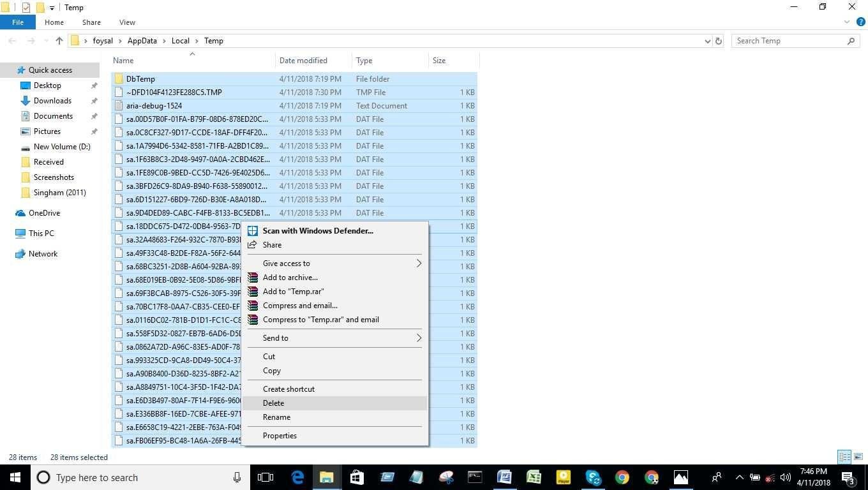The height and width of the screenshot is (490, 868).
Task: Open Microsoft Store from the taskbar
Action: 356,477
